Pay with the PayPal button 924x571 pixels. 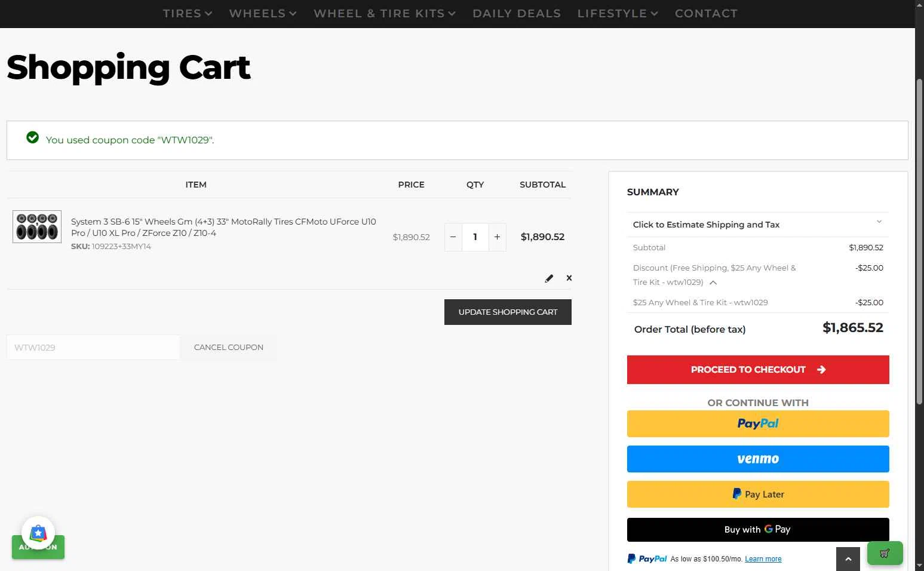(758, 423)
